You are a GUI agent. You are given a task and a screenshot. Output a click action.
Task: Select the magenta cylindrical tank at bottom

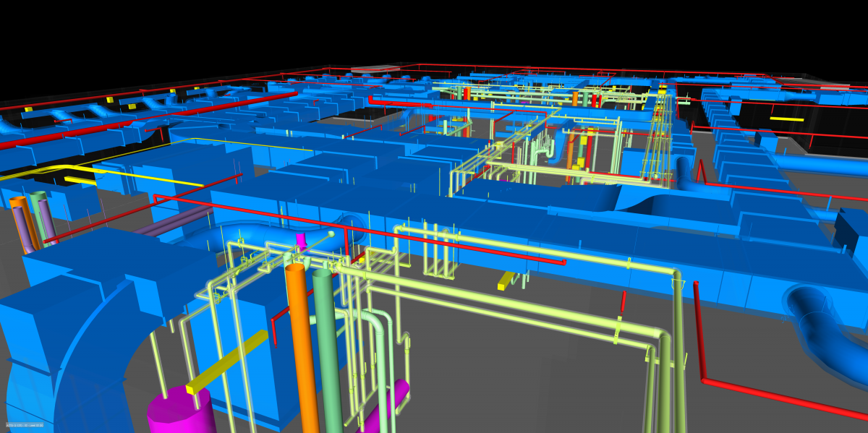(x=177, y=412)
